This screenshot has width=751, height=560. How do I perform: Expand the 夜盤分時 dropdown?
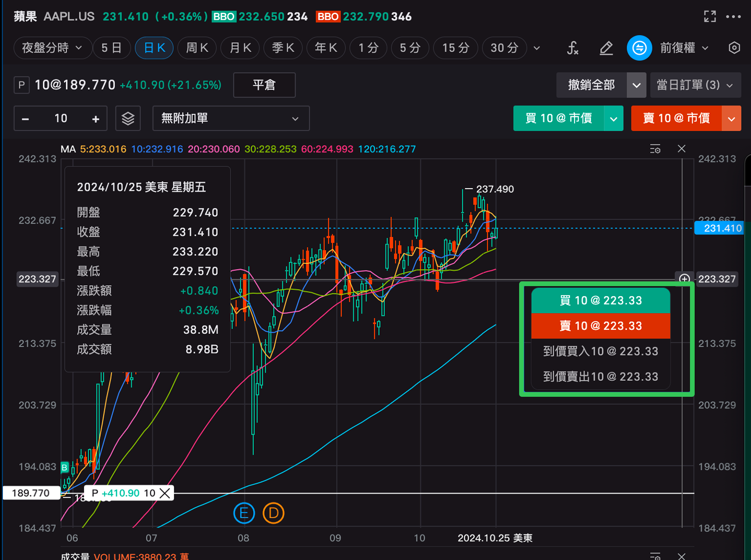click(52, 48)
